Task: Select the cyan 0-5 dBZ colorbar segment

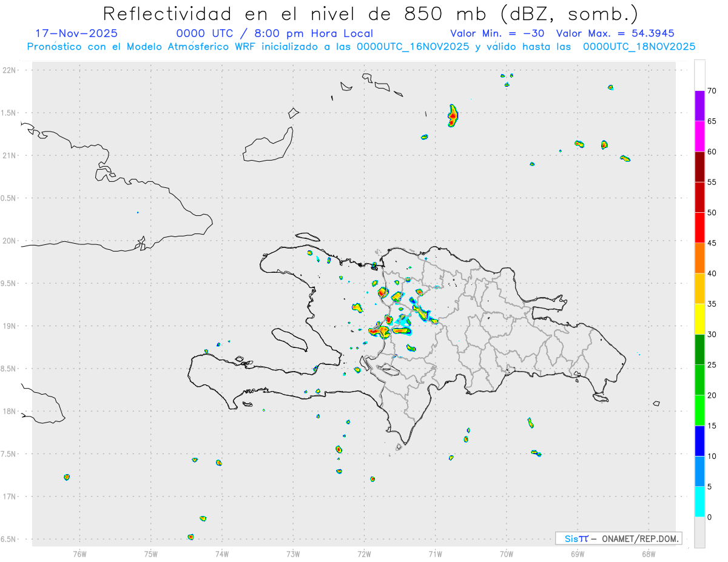Action: click(x=699, y=502)
